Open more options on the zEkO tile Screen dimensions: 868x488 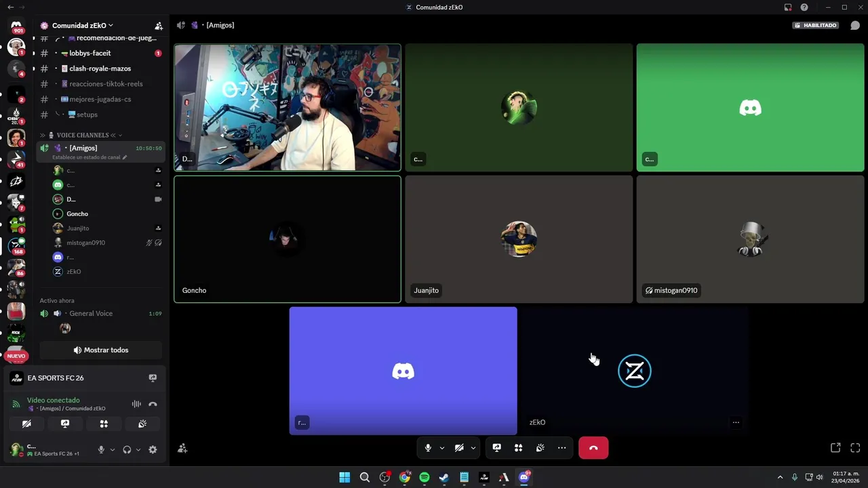click(736, 422)
